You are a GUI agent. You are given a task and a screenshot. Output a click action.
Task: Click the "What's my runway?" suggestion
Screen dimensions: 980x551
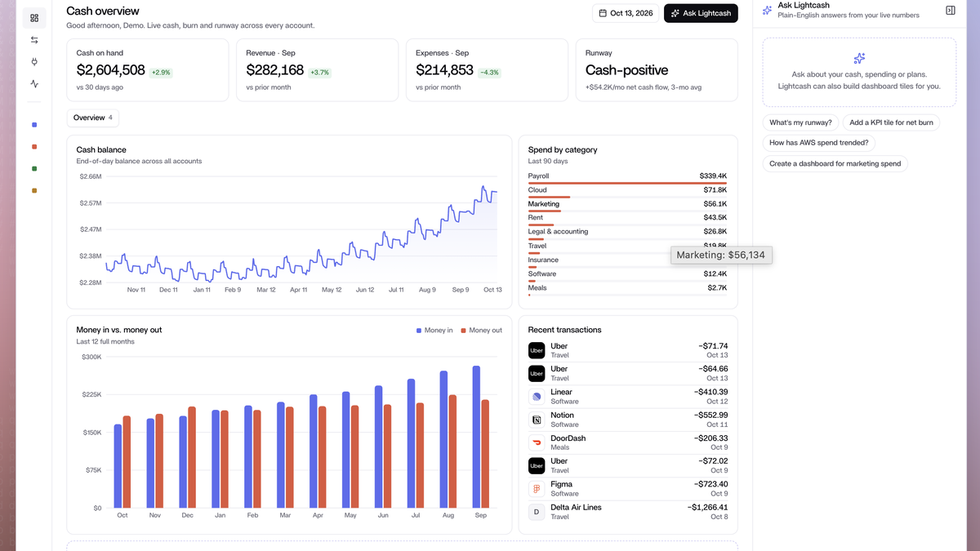(801, 122)
